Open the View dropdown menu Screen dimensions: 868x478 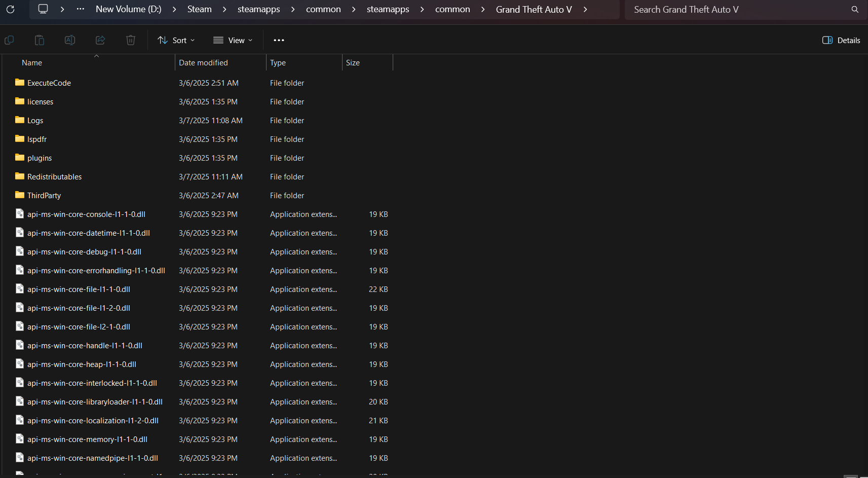[233, 40]
